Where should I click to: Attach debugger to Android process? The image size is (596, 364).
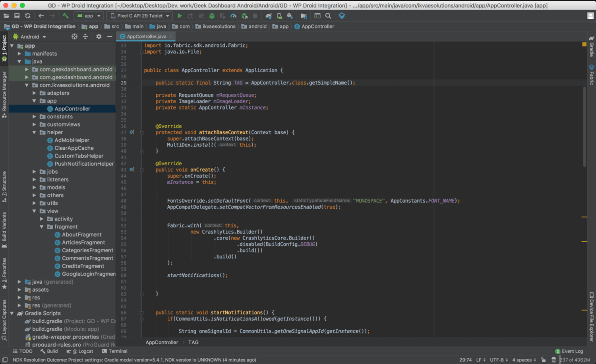pyautogui.click(x=244, y=16)
